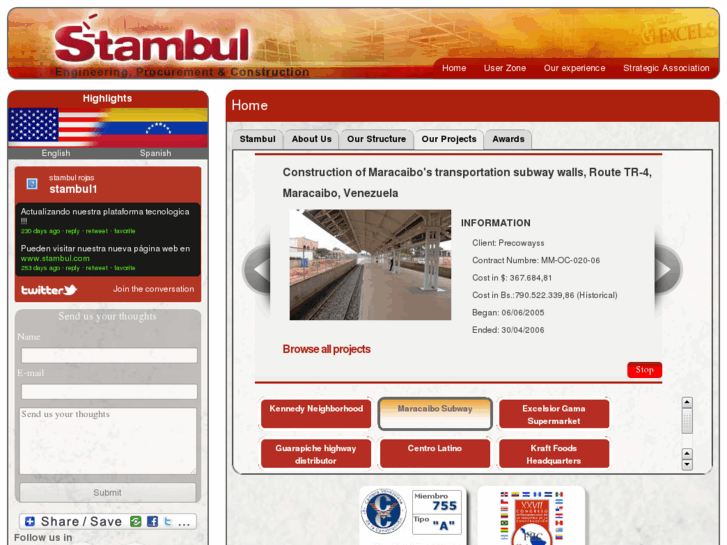Click favorite on the 230 days ago tweet
This screenshot has height=545, width=727.
coord(125,231)
